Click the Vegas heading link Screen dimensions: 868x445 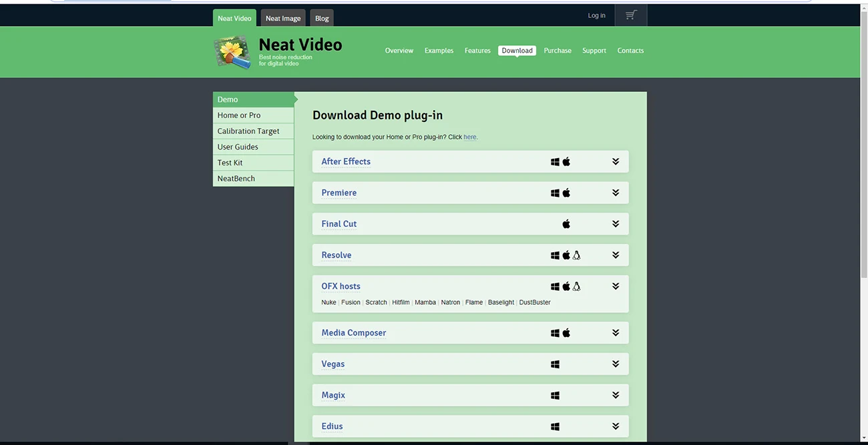click(333, 364)
